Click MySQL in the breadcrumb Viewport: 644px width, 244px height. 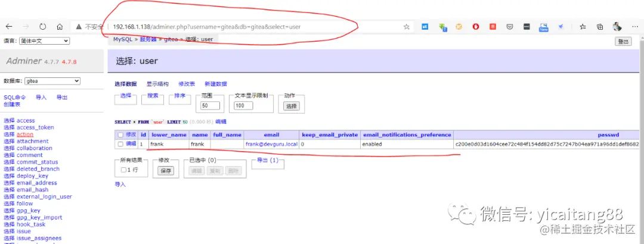(122, 39)
